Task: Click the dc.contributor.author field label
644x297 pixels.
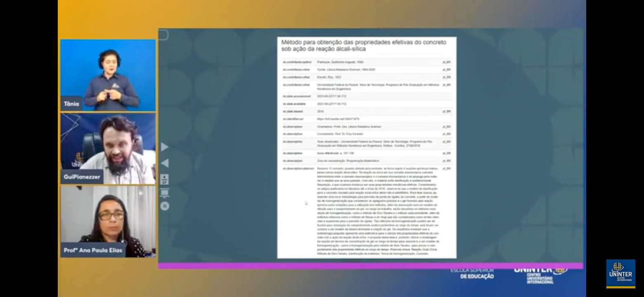Action: pos(297,62)
